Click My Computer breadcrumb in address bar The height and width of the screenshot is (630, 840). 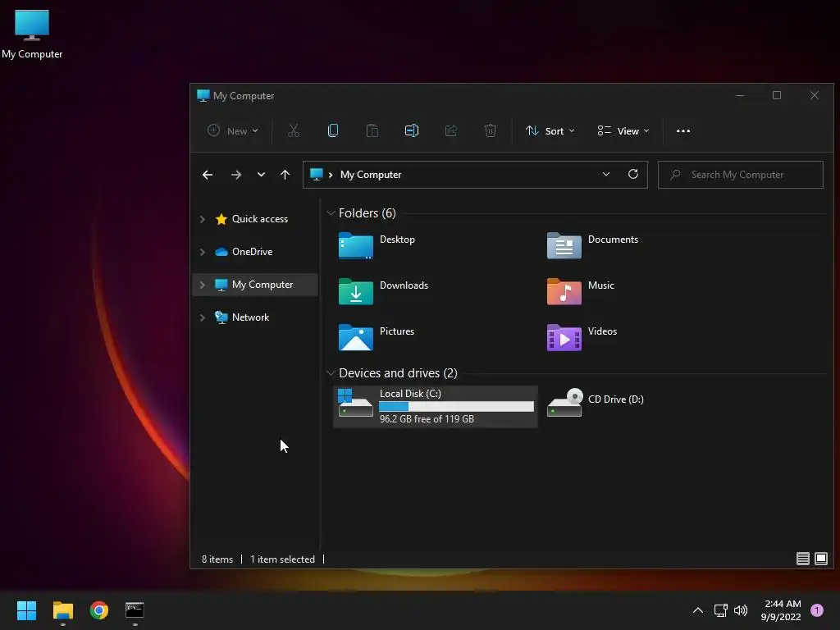371,175
